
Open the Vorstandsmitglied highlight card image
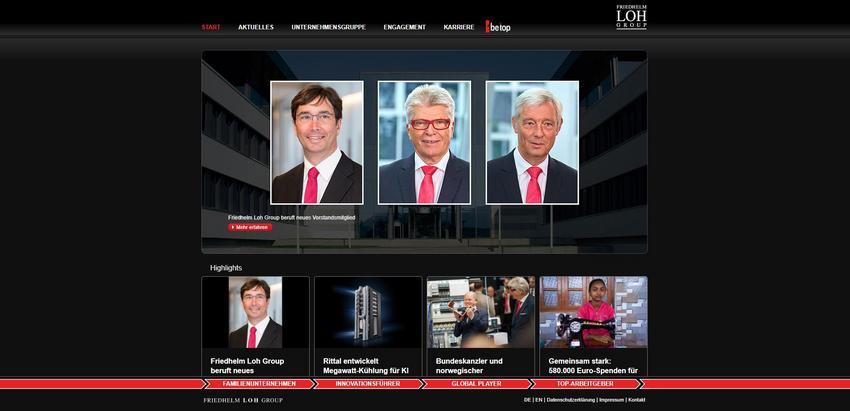click(255, 312)
